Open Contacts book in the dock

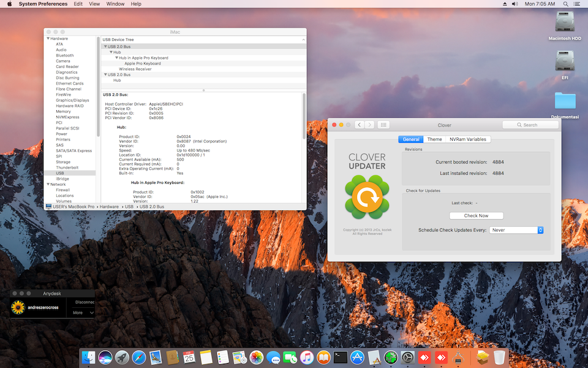pos(172,358)
